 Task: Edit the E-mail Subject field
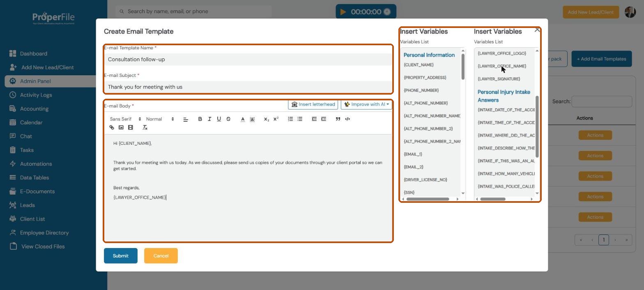(248, 87)
